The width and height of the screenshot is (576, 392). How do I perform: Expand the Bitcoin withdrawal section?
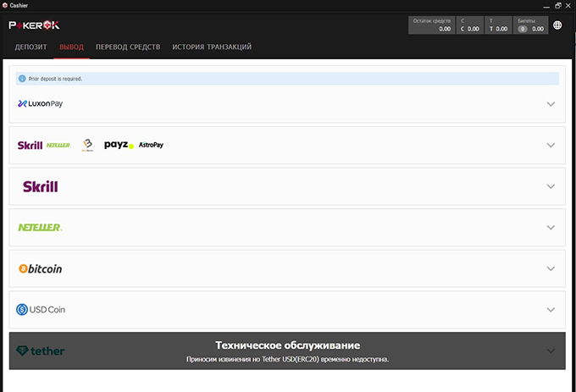551,268
